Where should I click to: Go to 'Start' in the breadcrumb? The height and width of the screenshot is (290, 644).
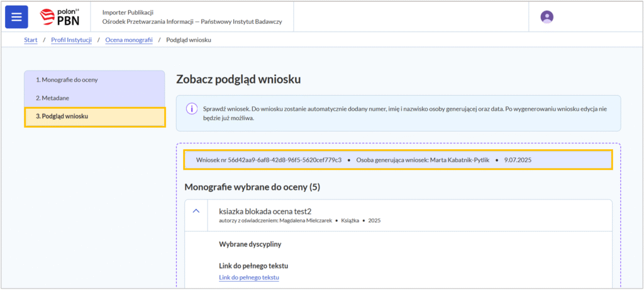click(x=30, y=40)
